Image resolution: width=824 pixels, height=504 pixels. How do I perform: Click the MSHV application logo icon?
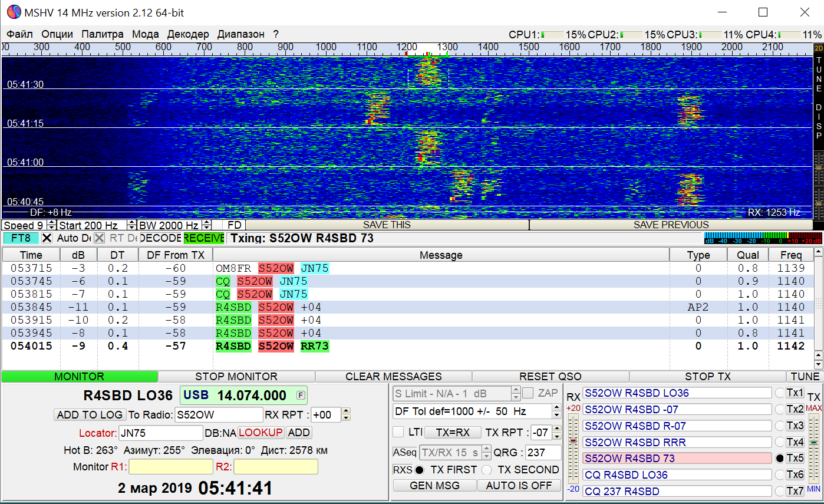pos(14,12)
